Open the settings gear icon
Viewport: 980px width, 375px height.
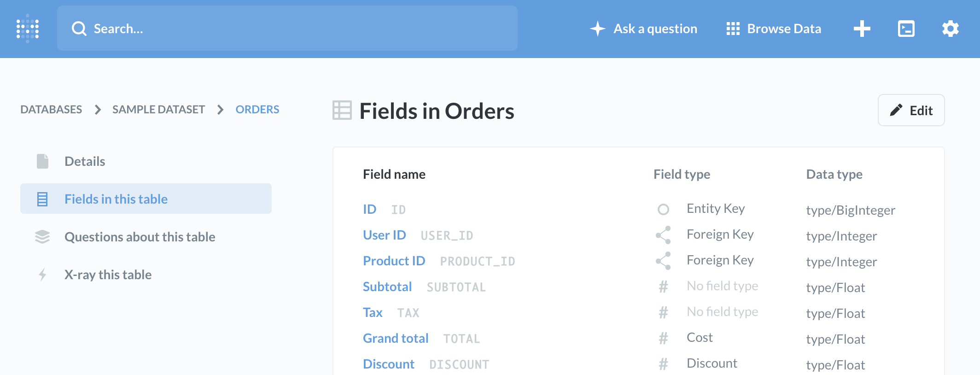point(950,29)
